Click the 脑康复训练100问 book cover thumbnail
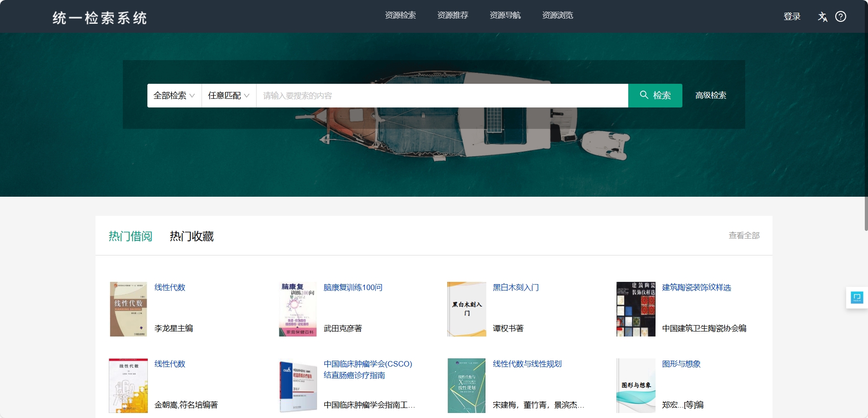Screen dimensions: 868x418 pos(298,309)
